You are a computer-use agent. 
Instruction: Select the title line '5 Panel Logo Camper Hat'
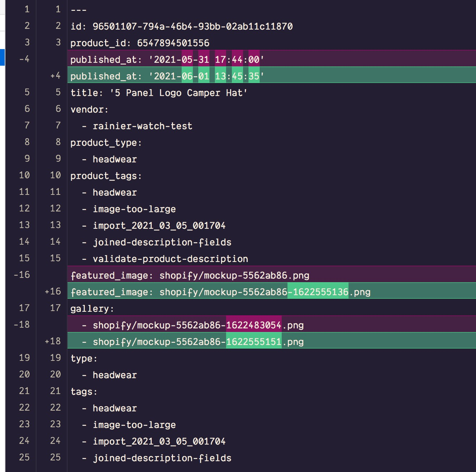(x=159, y=93)
